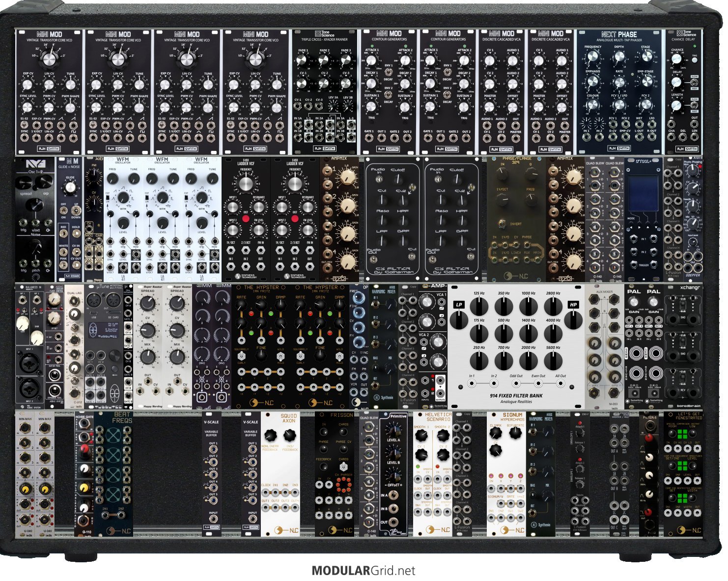Click the Spread knob on left Super Sawtar
This screenshot has height=581, width=728.
pyautogui.click(x=148, y=304)
